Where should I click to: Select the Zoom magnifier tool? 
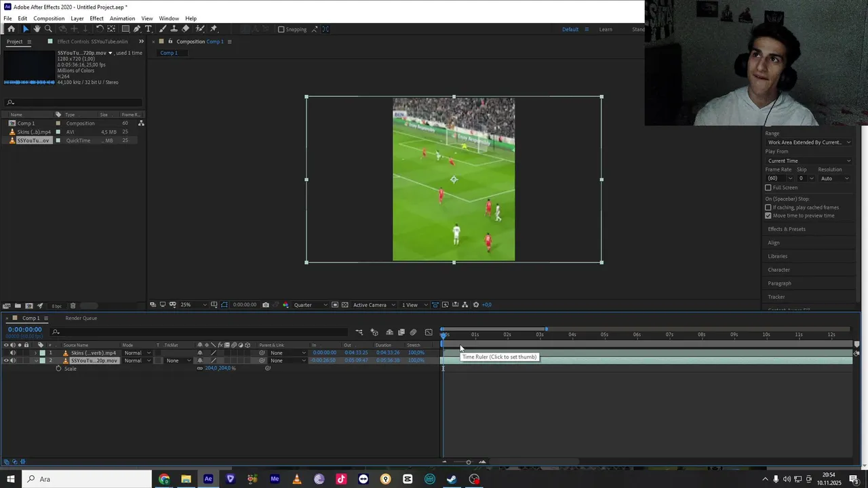click(x=48, y=29)
